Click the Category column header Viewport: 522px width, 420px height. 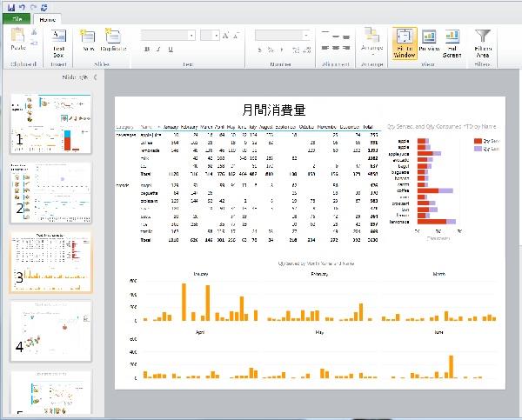tap(124, 127)
